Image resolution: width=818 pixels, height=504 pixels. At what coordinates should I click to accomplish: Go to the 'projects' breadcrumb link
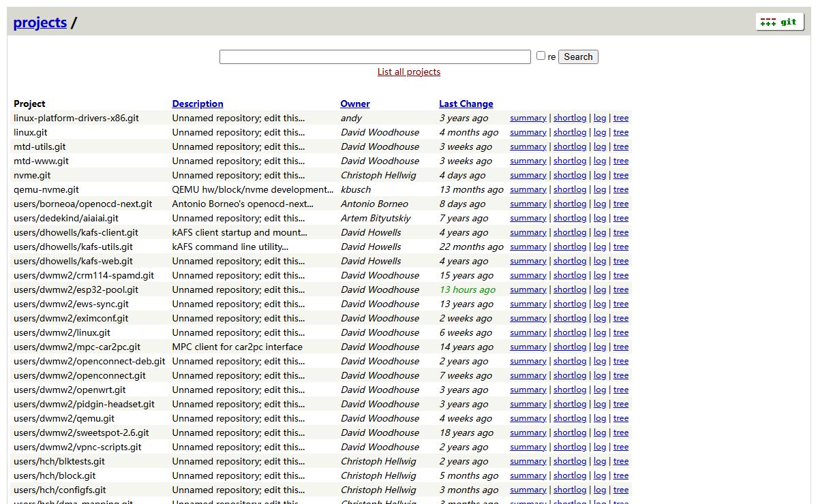40,22
